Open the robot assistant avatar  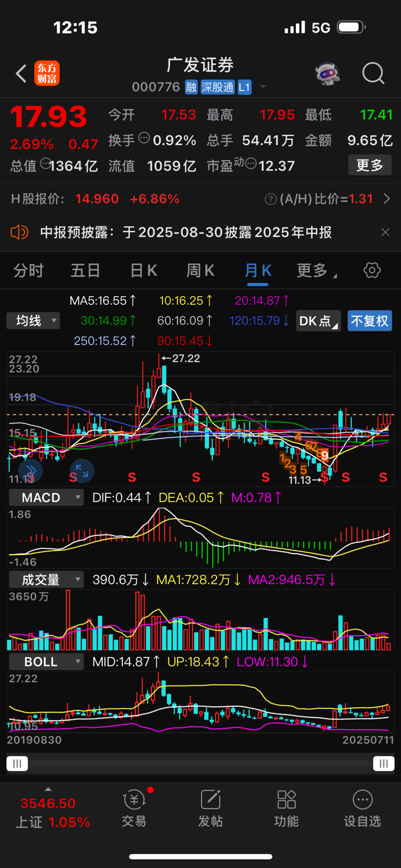pyautogui.click(x=327, y=74)
